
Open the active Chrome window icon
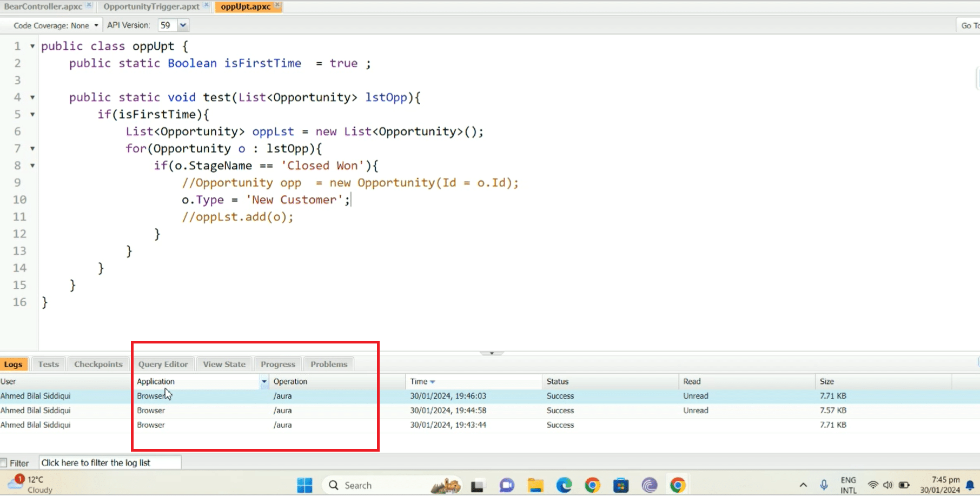click(677, 485)
